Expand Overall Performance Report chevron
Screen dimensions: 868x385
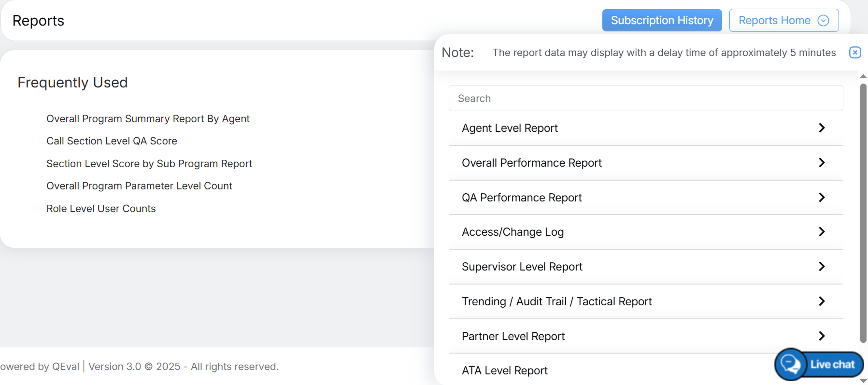click(x=821, y=163)
